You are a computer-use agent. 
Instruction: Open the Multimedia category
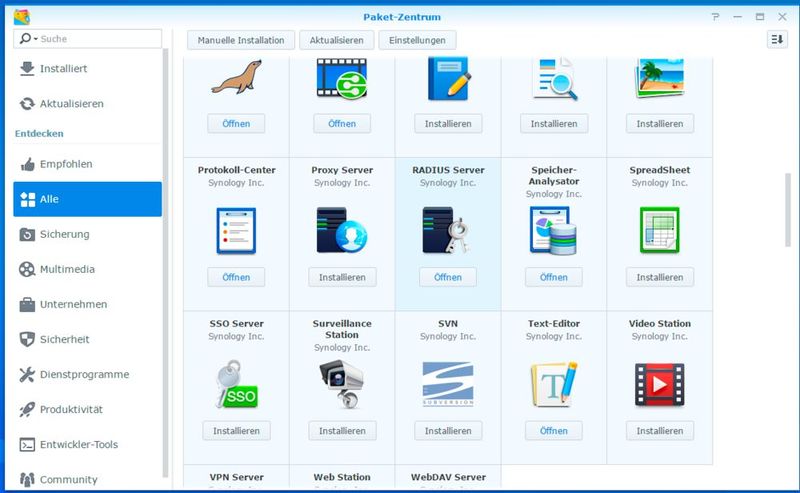tap(87, 269)
